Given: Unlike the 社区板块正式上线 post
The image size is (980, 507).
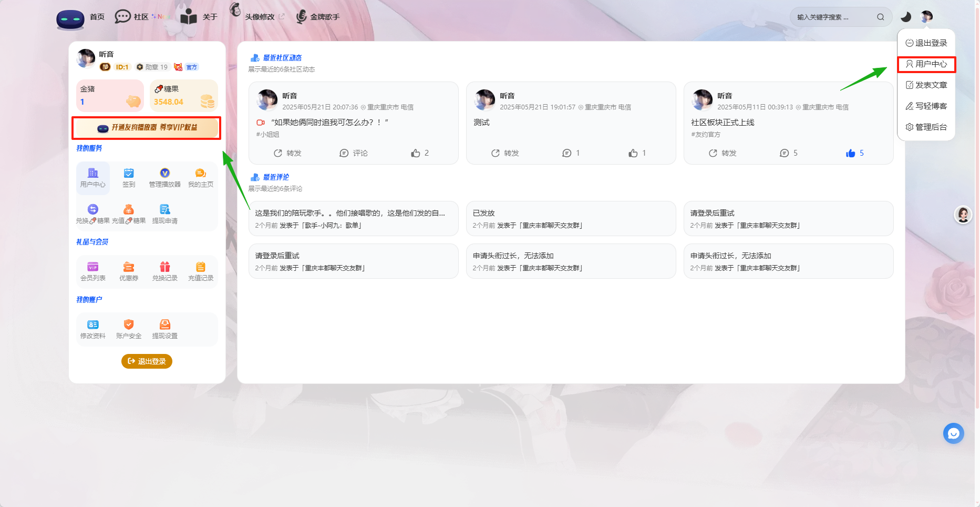Looking at the screenshot, I should click(x=850, y=153).
